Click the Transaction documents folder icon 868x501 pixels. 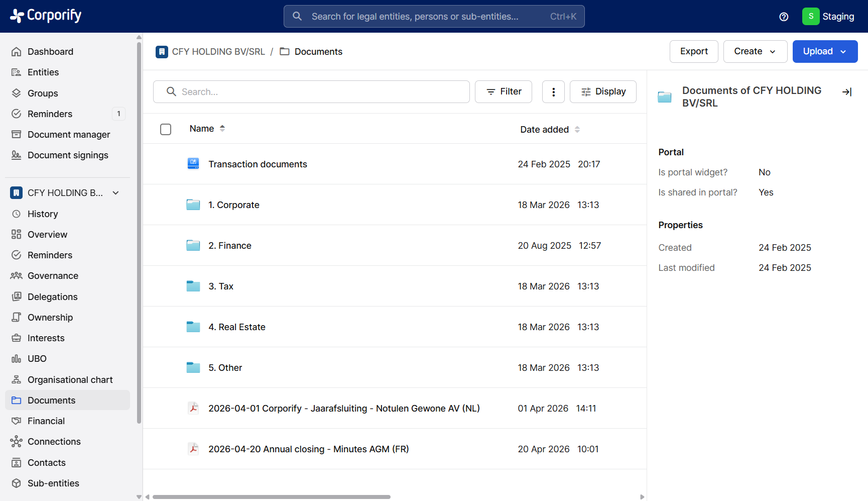pos(193,164)
